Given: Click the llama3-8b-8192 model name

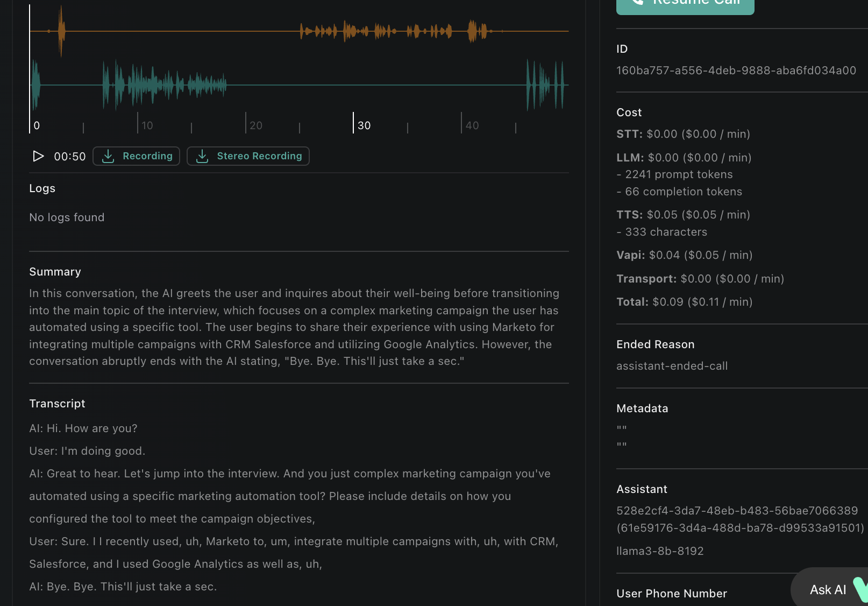Looking at the screenshot, I should 660,551.
